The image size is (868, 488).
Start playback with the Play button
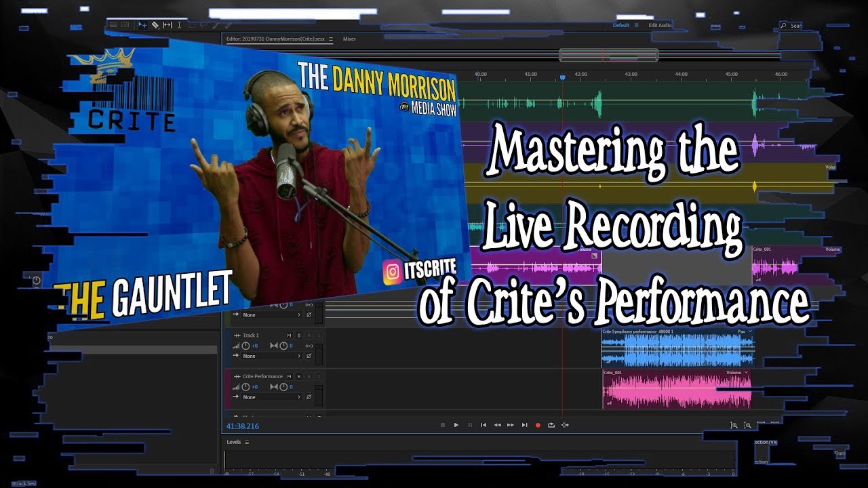point(456,425)
